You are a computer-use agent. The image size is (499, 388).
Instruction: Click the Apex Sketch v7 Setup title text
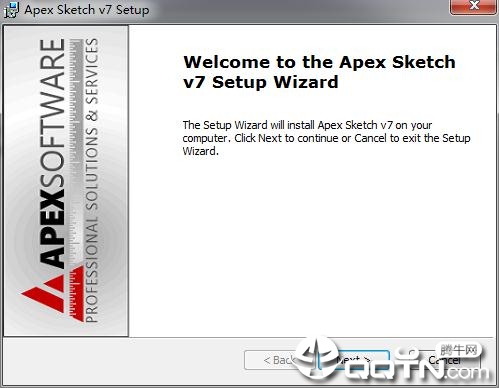[87, 10]
